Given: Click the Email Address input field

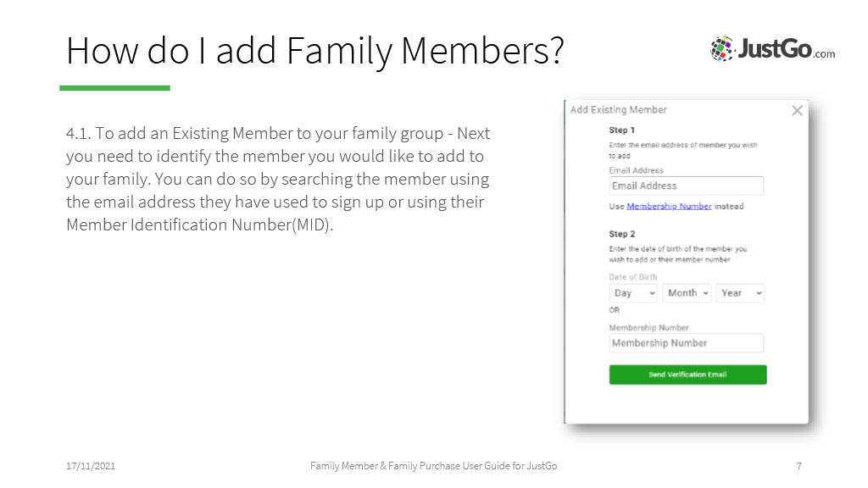Looking at the screenshot, I should coord(687,186).
